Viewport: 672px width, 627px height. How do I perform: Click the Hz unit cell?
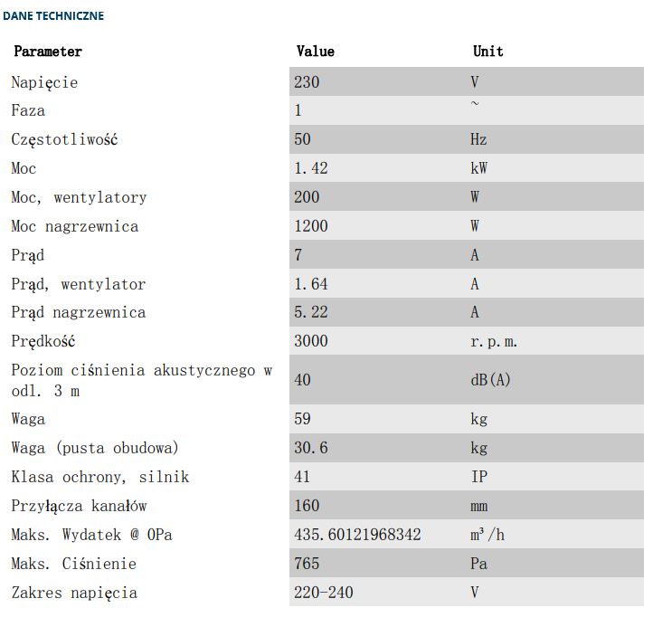click(x=478, y=139)
